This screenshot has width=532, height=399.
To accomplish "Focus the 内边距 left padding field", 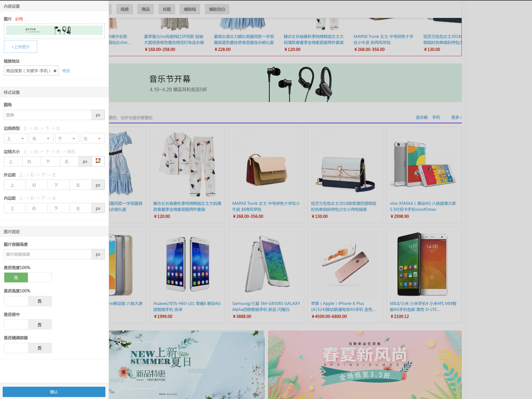I will [x=81, y=208].
